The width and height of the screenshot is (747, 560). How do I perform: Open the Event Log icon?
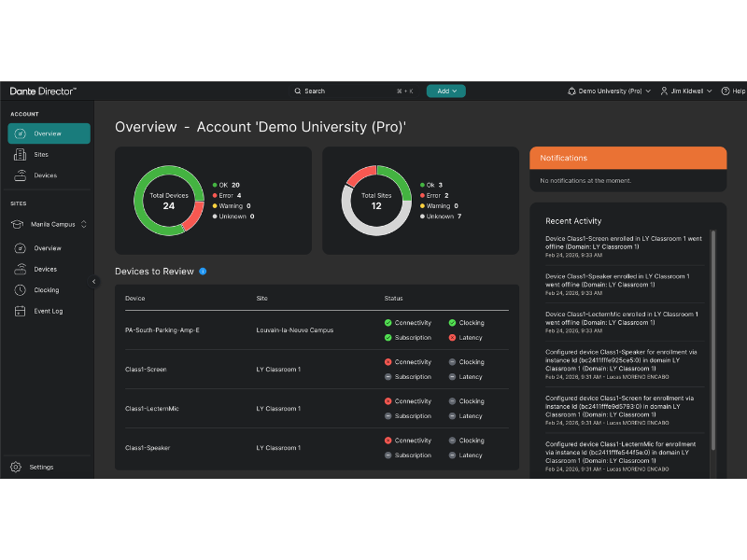click(21, 311)
